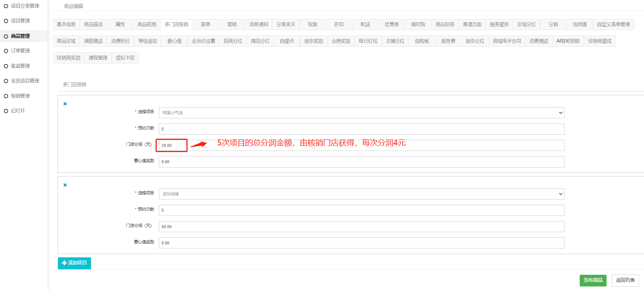
Task: Switch to the 属性 tab
Action: (120, 24)
